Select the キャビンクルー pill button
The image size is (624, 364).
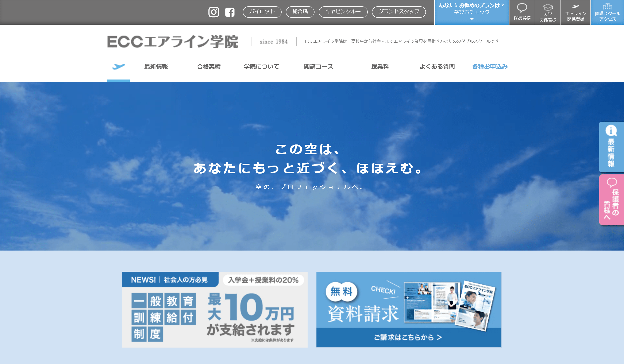(x=343, y=12)
